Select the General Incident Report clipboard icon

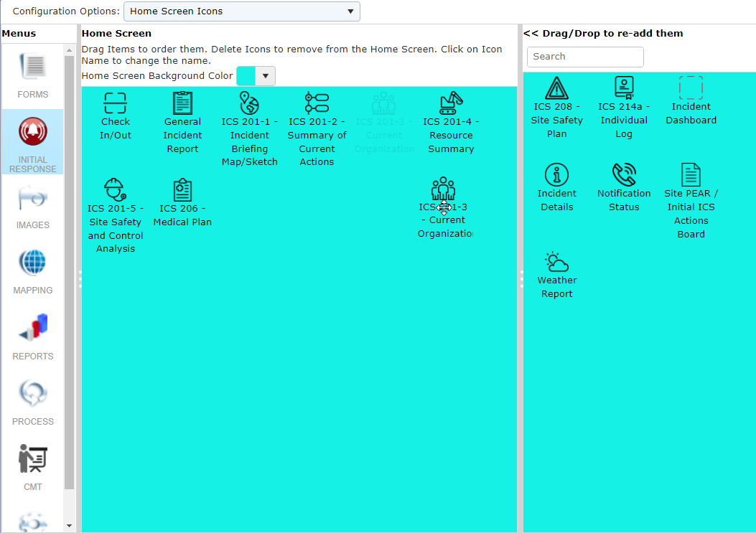point(182,103)
